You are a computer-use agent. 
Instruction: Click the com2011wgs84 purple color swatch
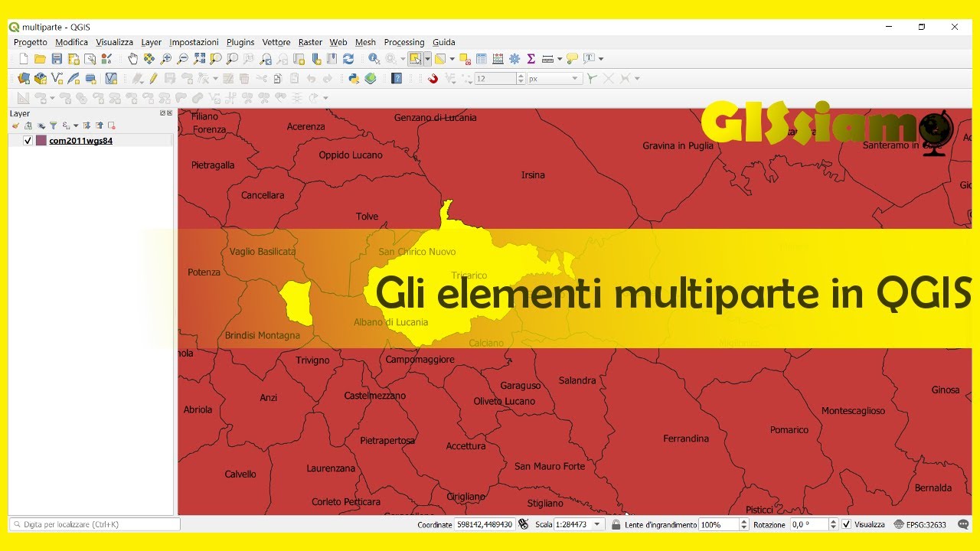[41, 141]
